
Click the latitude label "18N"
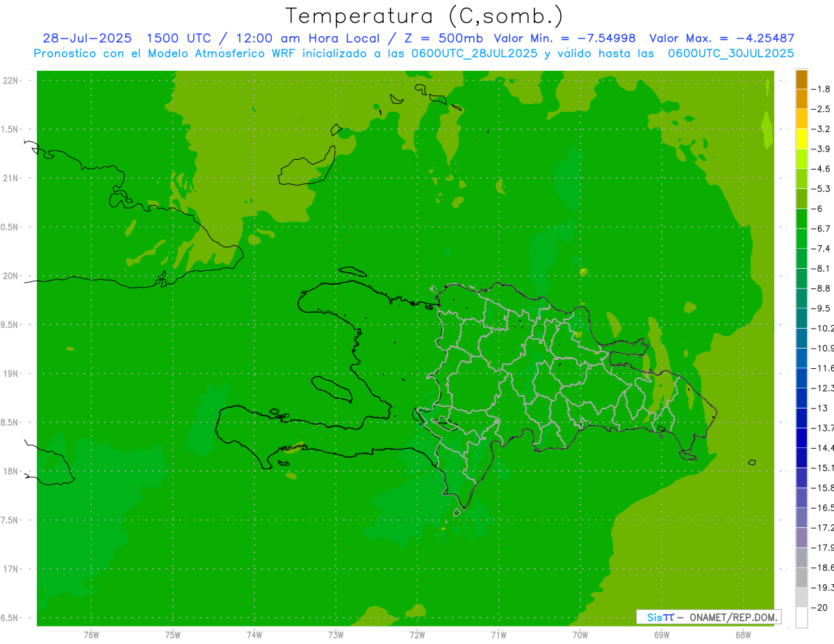tap(12, 471)
